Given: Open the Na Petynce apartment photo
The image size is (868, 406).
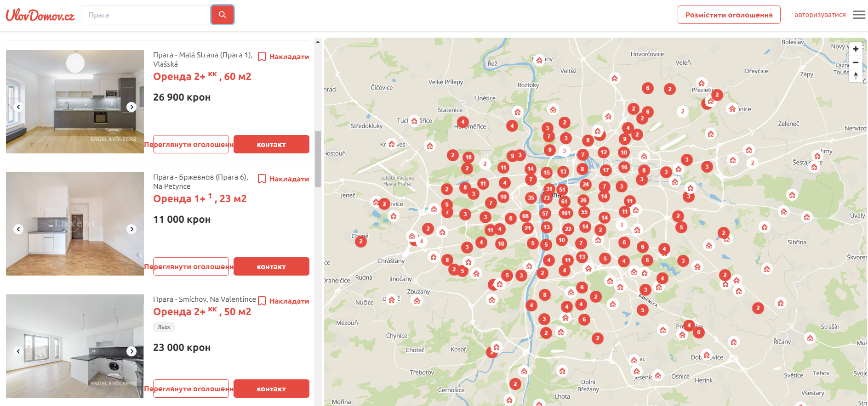Looking at the screenshot, I should click(75, 224).
